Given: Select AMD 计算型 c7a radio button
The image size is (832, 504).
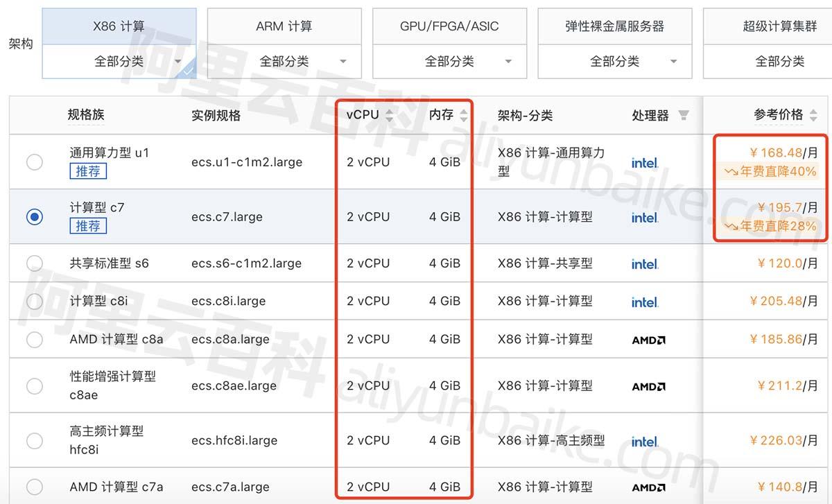Looking at the screenshot, I should pyautogui.click(x=35, y=487).
